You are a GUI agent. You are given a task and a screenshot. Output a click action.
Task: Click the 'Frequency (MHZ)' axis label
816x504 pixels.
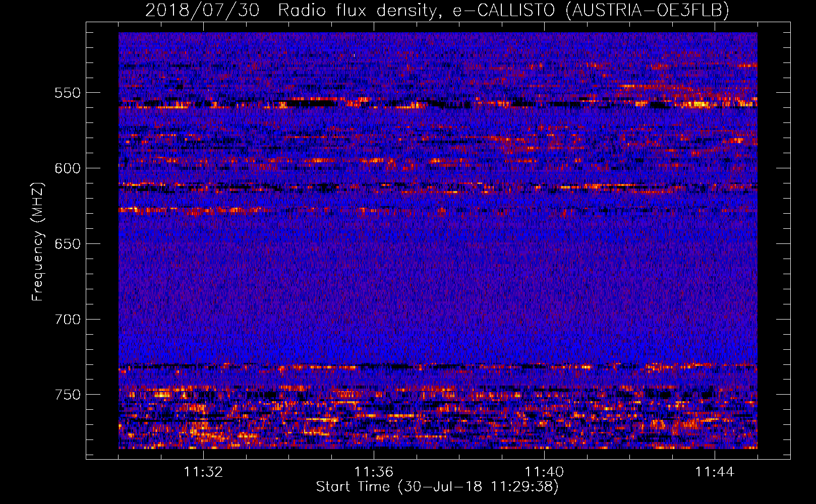click(x=38, y=241)
